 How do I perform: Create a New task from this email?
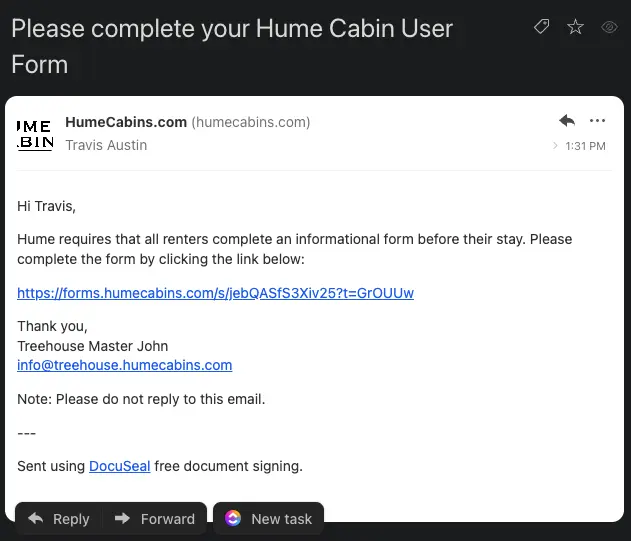click(268, 518)
